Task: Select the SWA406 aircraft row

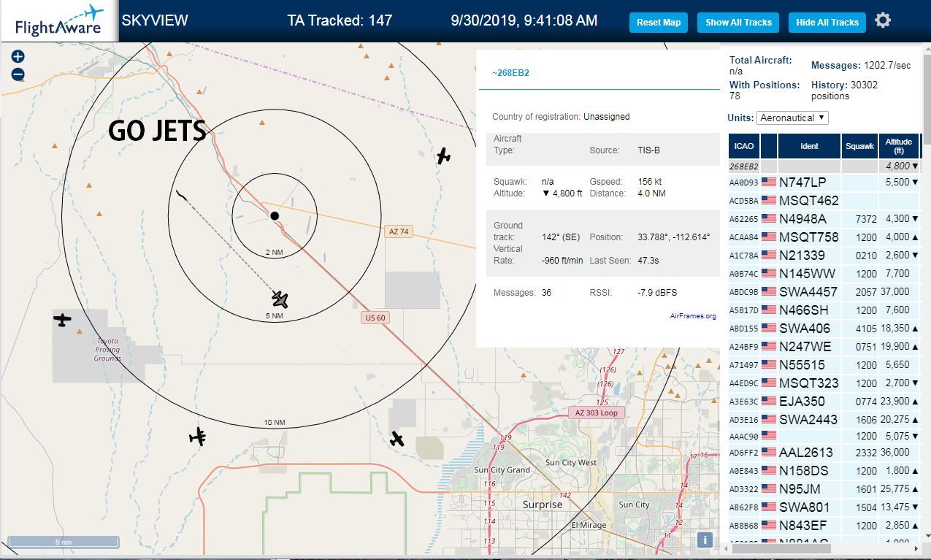Action: pos(824,329)
